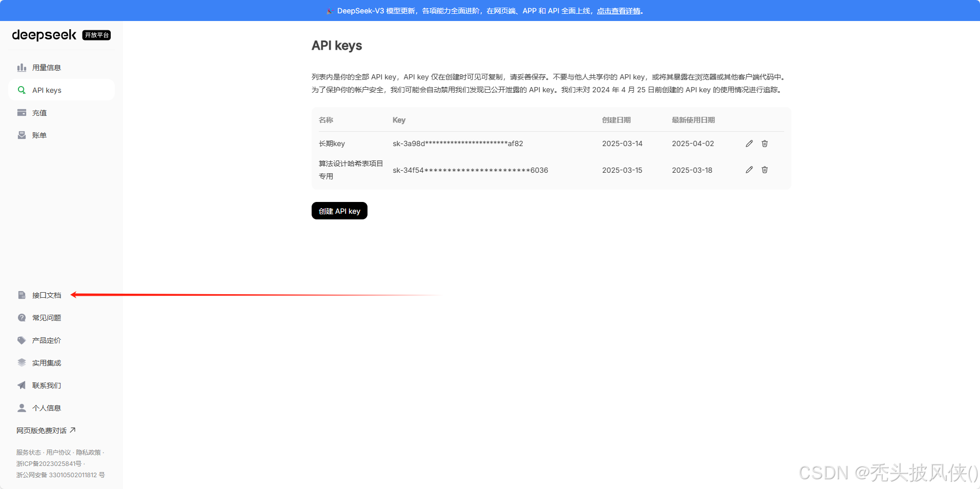
Task: Open the 充值 page
Action: pyautogui.click(x=62, y=113)
